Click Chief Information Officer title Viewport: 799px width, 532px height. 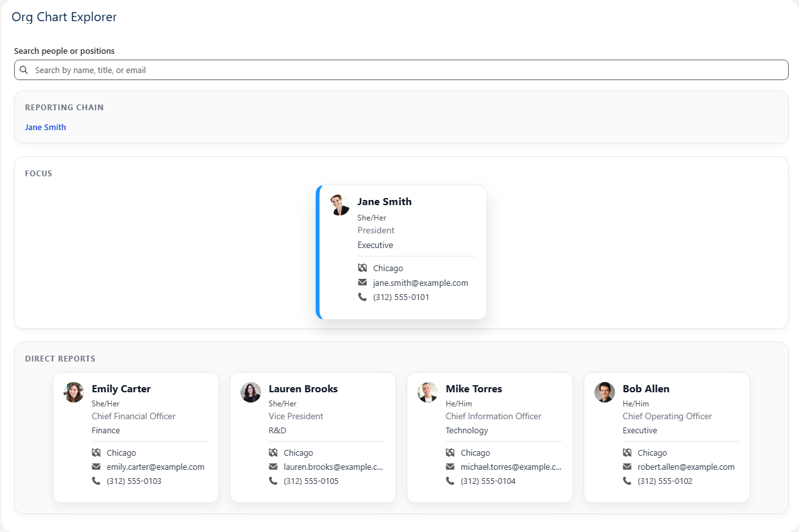pyautogui.click(x=493, y=416)
